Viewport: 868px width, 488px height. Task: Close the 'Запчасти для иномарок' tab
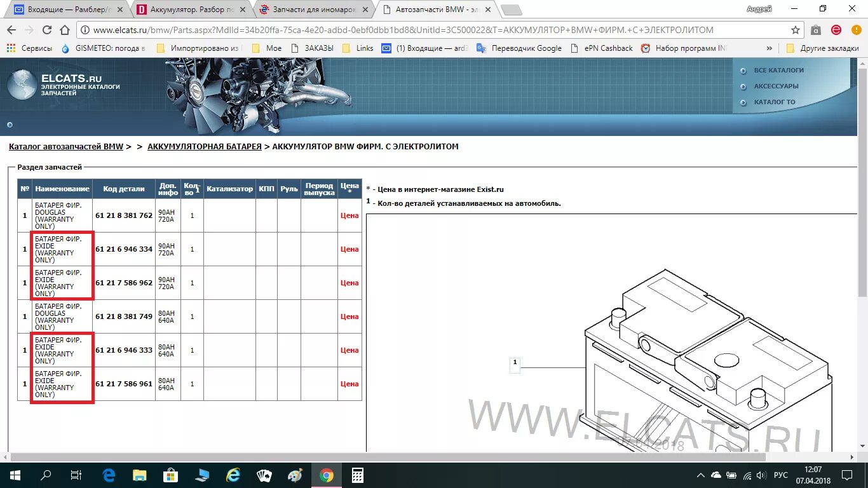click(367, 10)
